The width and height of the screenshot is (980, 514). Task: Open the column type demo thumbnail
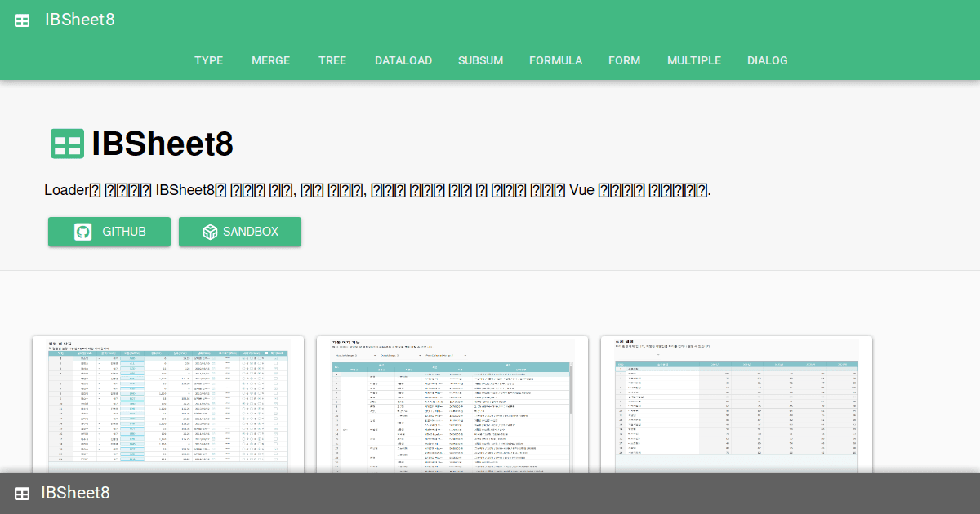(x=167, y=408)
